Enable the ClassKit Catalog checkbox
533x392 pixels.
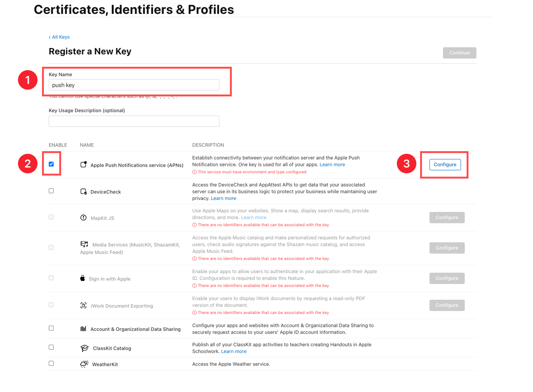point(51,347)
